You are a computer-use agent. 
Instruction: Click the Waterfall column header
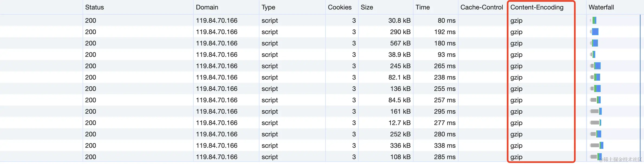point(601,7)
